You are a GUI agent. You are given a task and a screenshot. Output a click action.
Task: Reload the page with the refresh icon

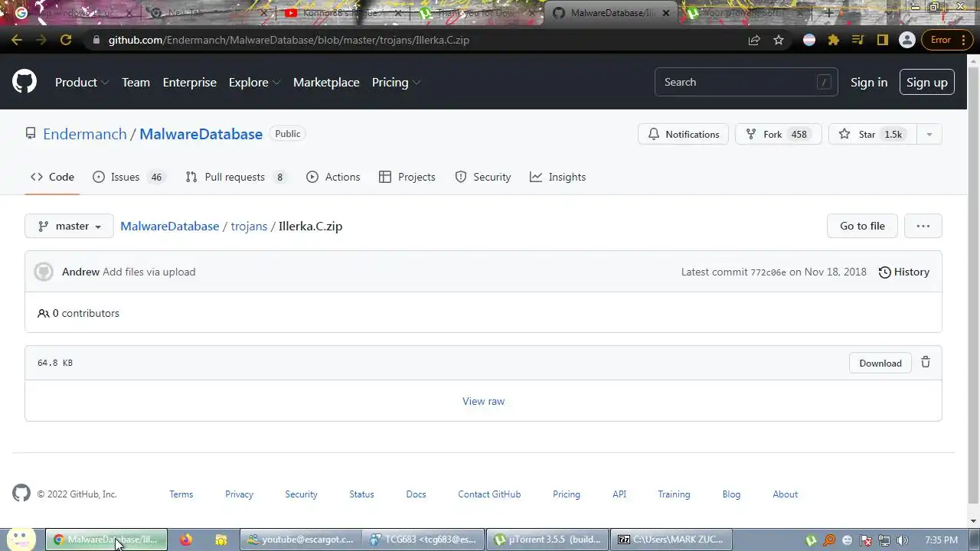[x=66, y=40]
